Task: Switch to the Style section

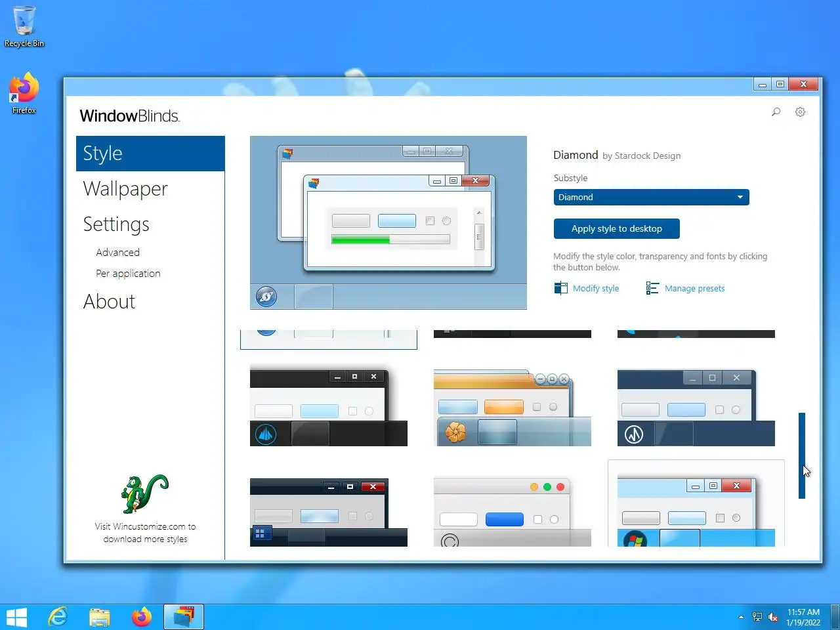Action: coord(150,154)
